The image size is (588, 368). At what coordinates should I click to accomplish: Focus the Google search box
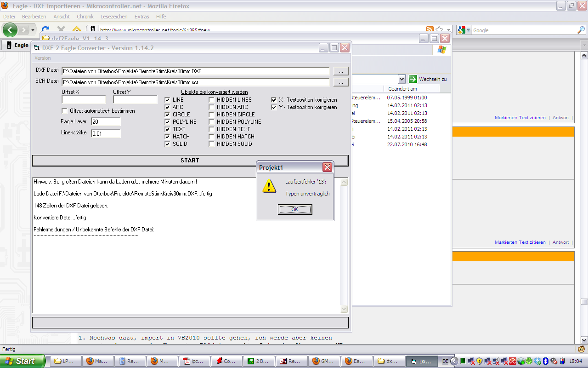point(524,30)
